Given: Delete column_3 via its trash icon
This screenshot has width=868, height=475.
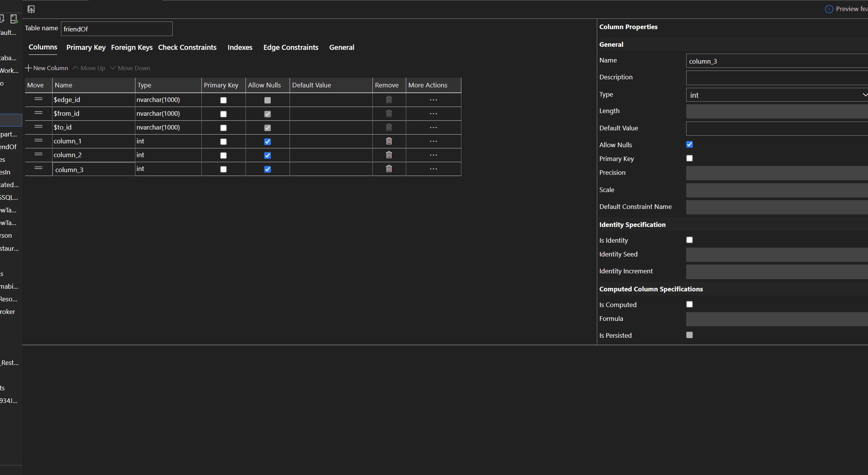Looking at the screenshot, I should point(389,169).
